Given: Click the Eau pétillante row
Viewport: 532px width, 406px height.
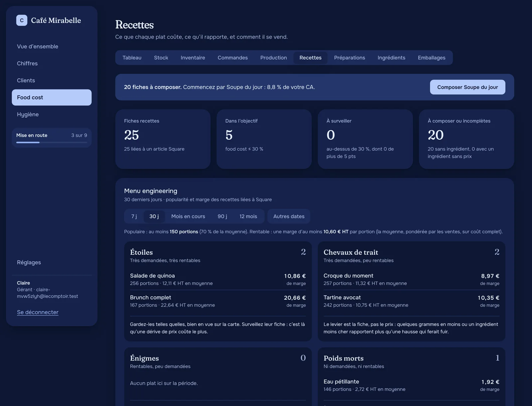Looking at the screenshot, I should [411, 385].
